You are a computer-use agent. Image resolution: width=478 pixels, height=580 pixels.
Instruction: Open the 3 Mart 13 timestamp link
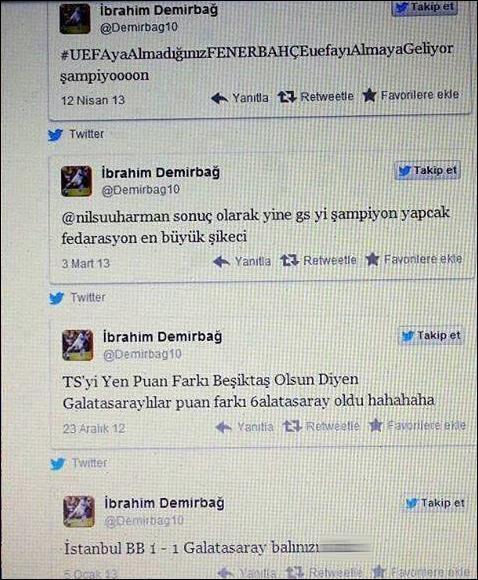(x=86, y=264)
